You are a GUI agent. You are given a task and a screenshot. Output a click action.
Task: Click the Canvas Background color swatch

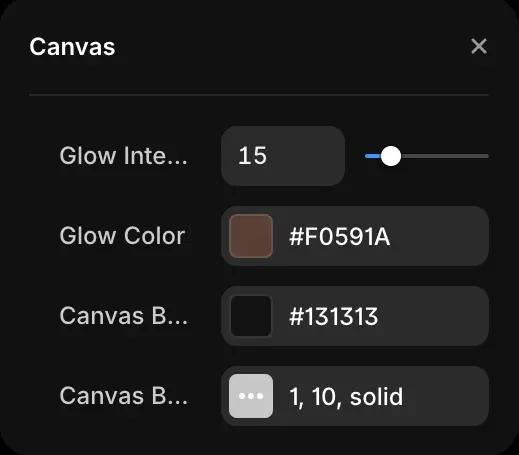(x=251, y=316)
